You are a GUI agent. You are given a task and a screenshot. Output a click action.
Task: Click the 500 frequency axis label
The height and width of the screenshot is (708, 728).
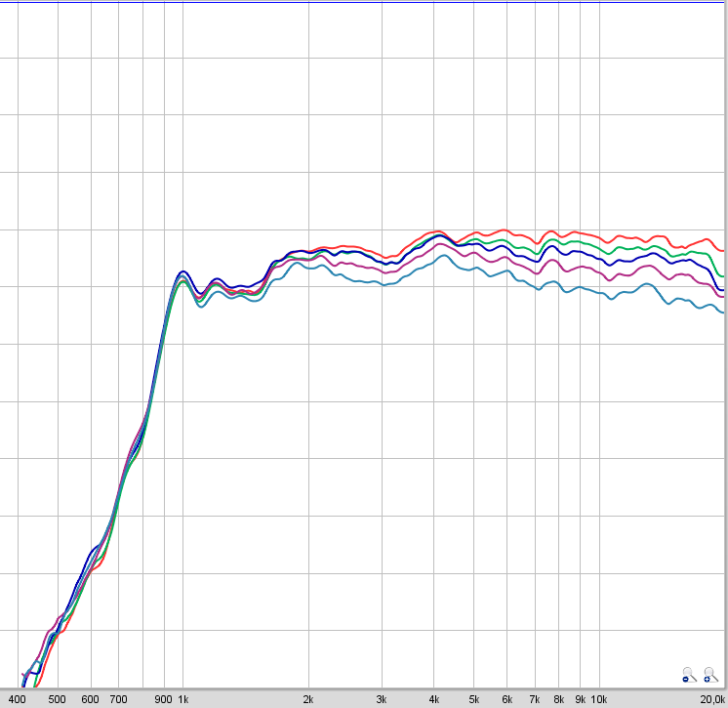pyautogui.click(x=58, y=699)
